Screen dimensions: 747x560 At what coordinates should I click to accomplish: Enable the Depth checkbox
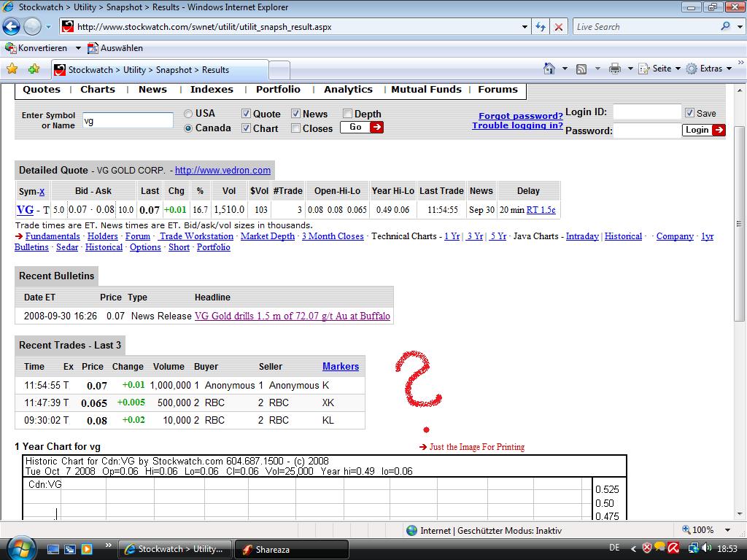[347, 114]
